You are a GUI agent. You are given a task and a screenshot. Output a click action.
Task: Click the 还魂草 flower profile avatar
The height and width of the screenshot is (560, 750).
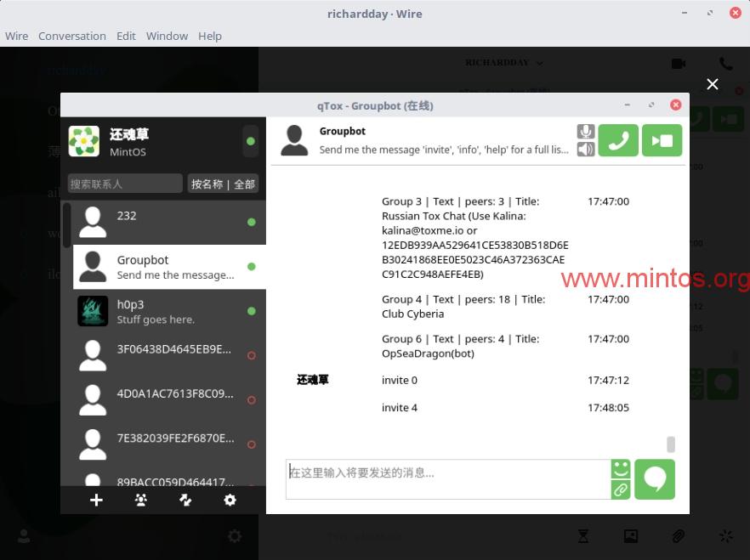[83, 141]
